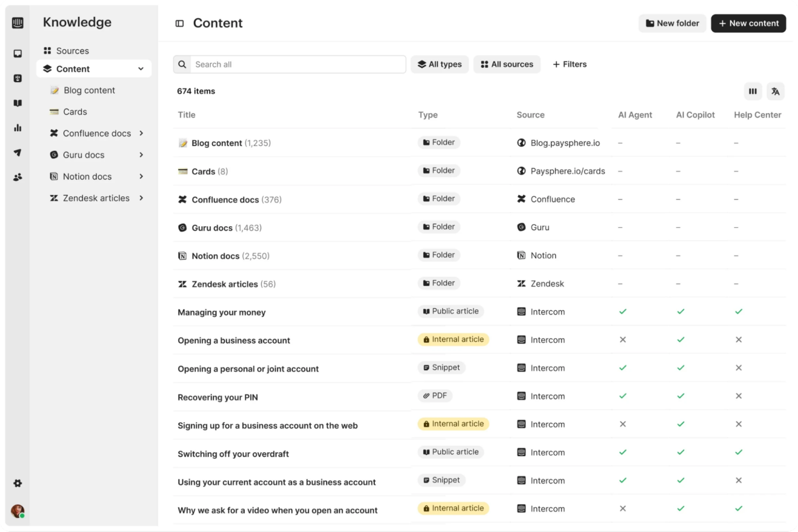Select the AI Agent icon in the sidebar

(x=18, y=78)
